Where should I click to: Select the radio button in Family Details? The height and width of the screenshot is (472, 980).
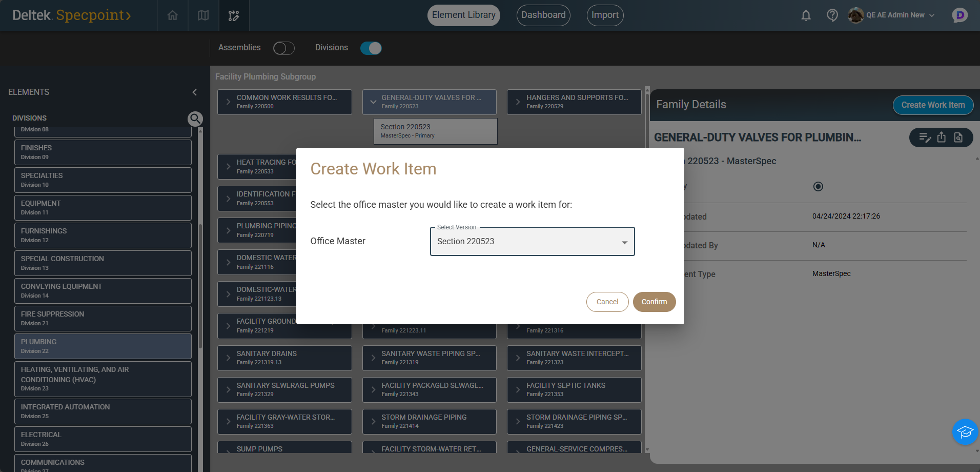point(818,187)
